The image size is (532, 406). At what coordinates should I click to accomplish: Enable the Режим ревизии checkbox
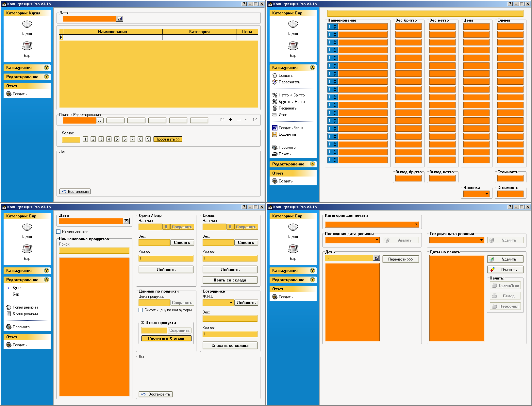point(58,231)
